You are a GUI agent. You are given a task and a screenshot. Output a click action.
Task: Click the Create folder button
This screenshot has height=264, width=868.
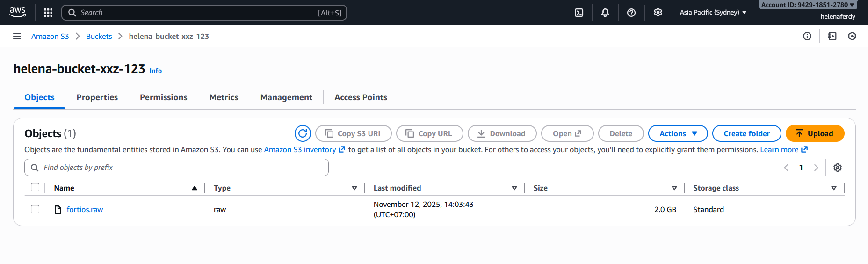click(746, 133)
